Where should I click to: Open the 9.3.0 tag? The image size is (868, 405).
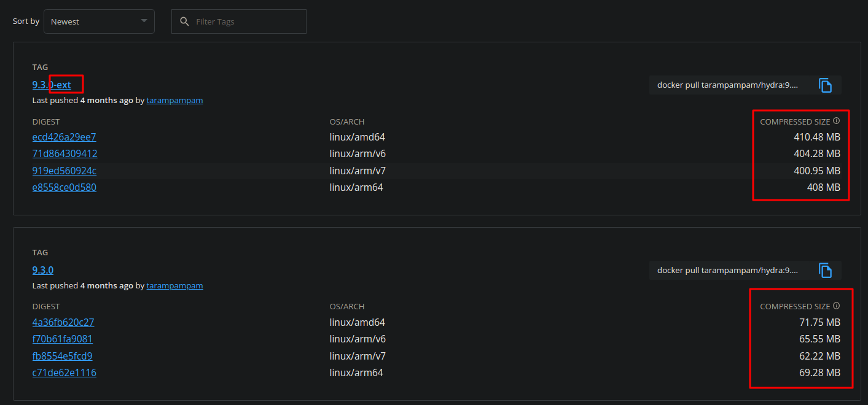coord(42,269)
